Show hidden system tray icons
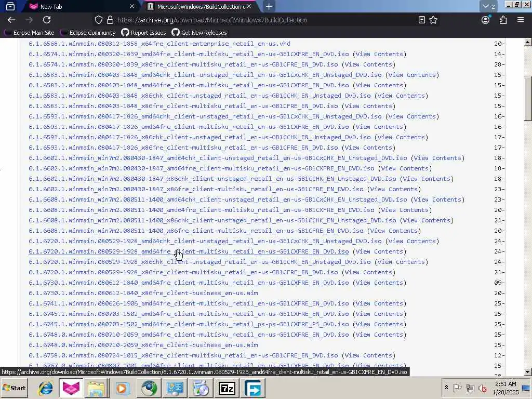Image resolution: width=532 pixels, height=399 pixels. [x=446, y=388]
